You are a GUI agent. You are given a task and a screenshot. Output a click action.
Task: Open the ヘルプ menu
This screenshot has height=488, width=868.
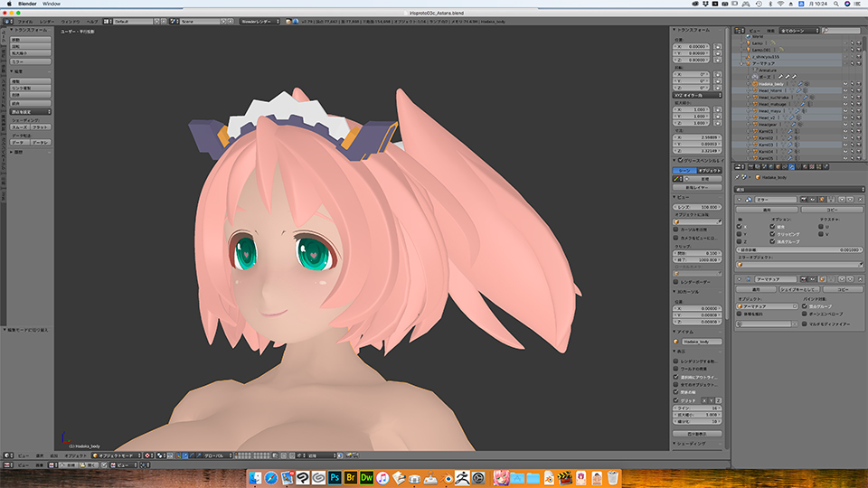92,22
